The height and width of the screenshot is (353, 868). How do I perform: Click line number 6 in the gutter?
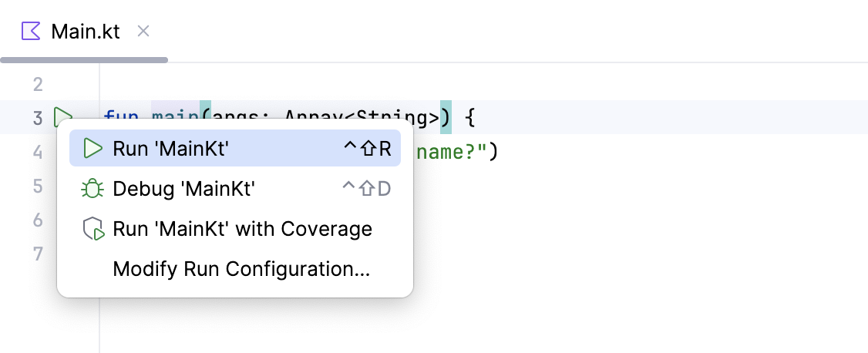pyautogui.click(x=39, y=220)
